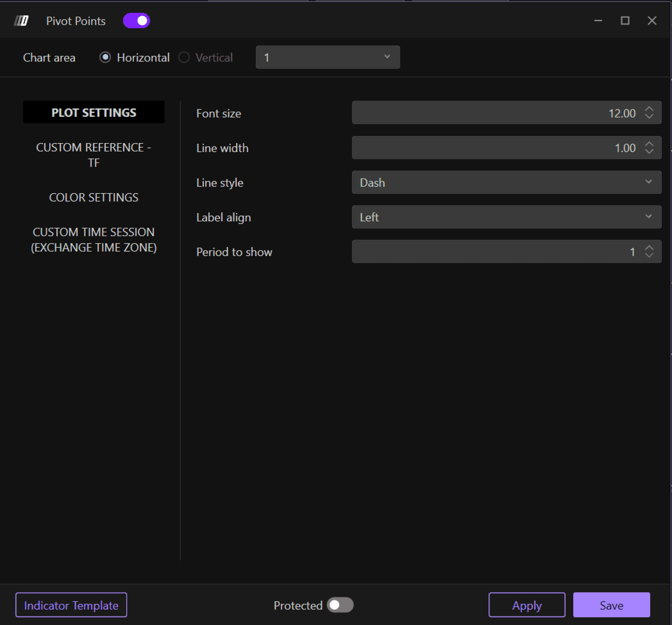
Task: Open the Indicator Template button
Action: 71,605
